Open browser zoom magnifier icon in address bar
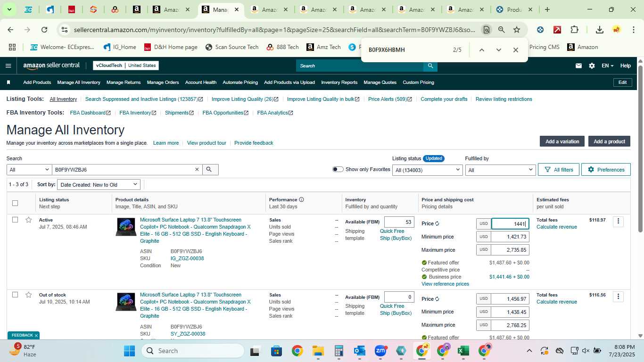The width and height of the screenshot is (644, 362). pyautogui.click(x=501, y=30)
